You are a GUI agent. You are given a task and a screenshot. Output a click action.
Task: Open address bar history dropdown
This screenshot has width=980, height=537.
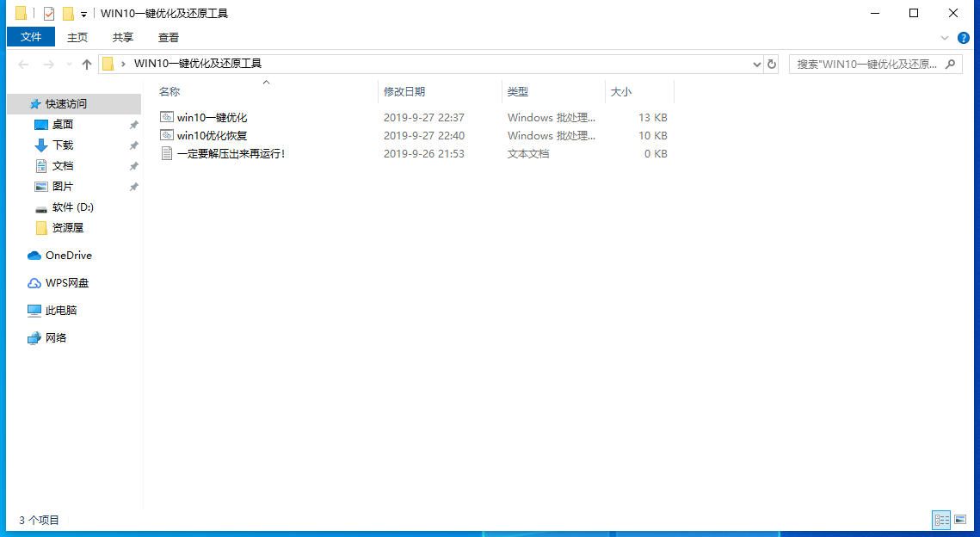(756, 65)
